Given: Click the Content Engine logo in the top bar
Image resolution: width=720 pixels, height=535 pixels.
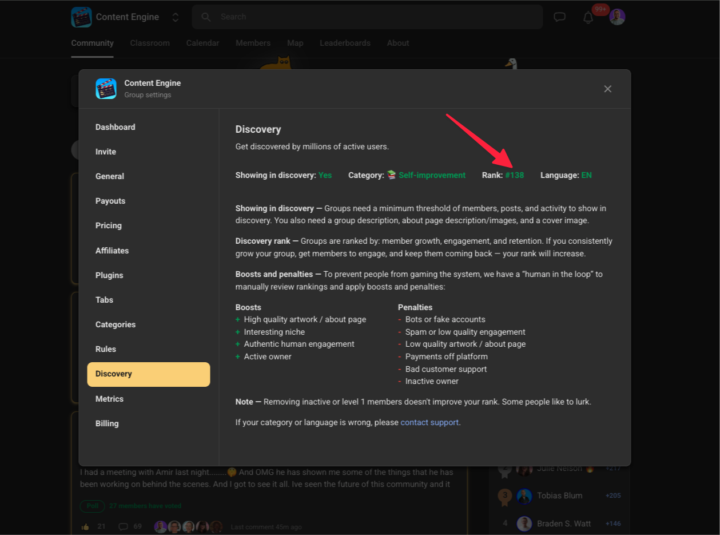Looking at the screenshot, I should pos(81,17).
